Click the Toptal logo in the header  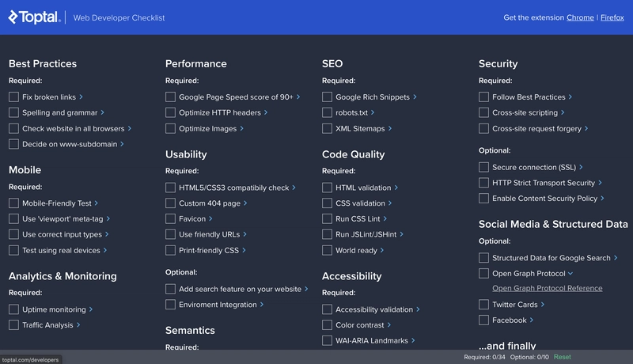[x=34, y=17]
